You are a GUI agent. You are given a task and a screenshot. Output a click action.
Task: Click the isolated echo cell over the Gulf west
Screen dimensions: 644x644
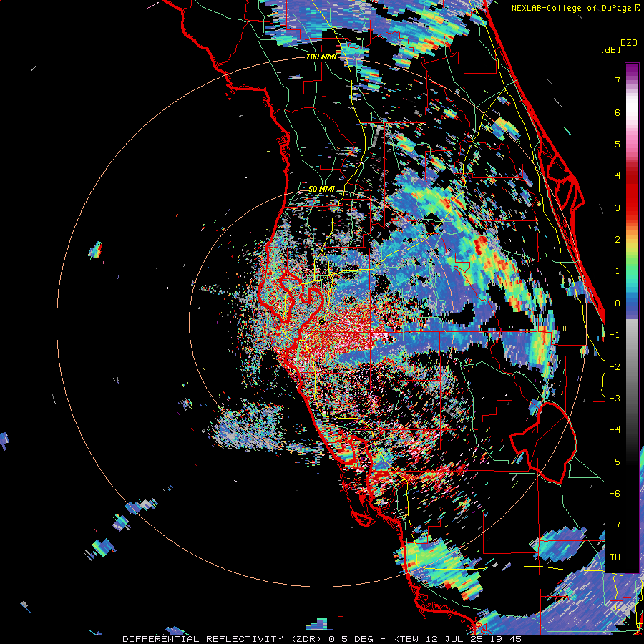point(95,250)
